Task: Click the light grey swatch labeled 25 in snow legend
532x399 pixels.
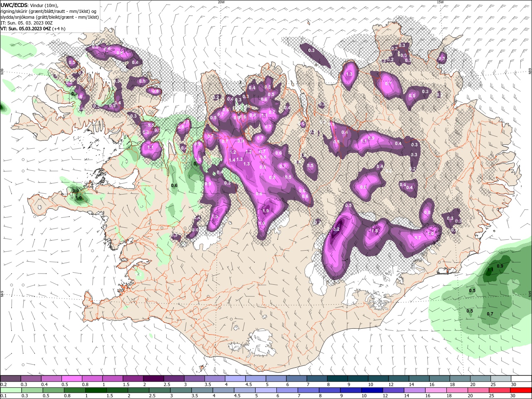Action: pos(501,379)
